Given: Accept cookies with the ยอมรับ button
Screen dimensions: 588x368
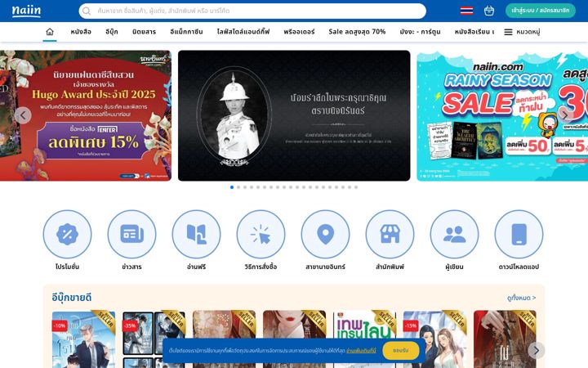Looking at the screenshot, I should pos(401,350).
